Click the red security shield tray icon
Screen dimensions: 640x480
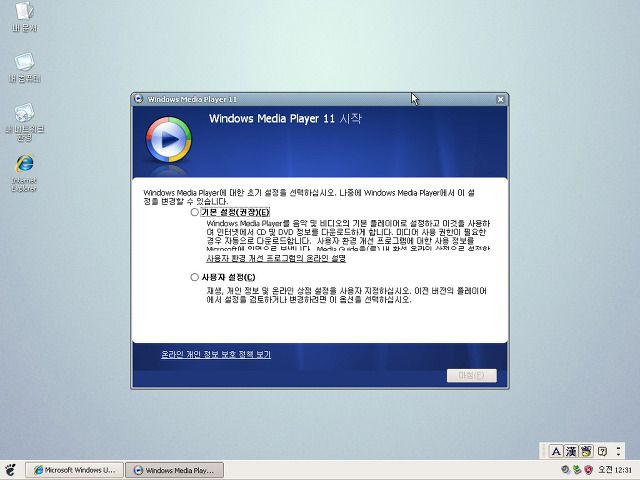point(588,470)
